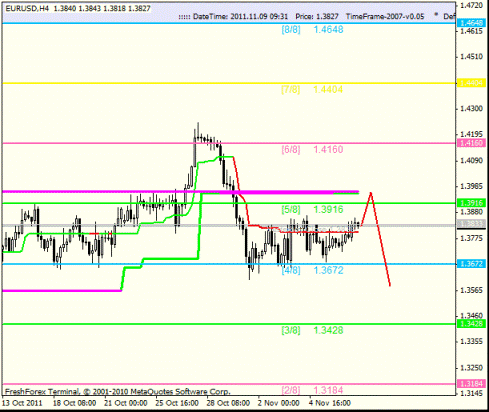The width and height of the screenshot is (489, 412).
Task: Select the pink 1.4160 axis label
Action: coord(470,143)
